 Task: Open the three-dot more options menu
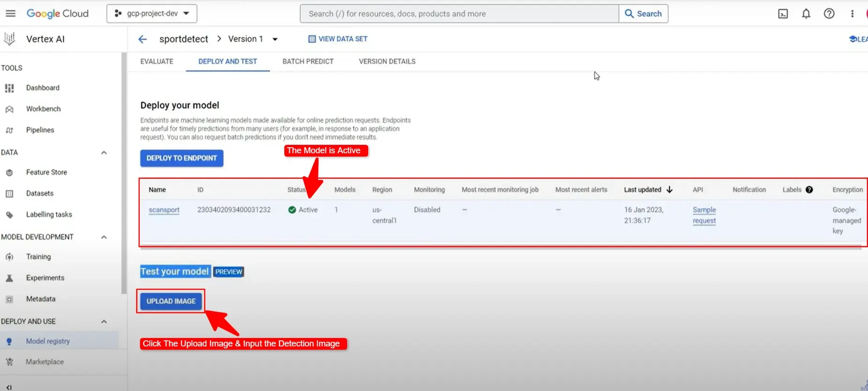tap(852, 14)
